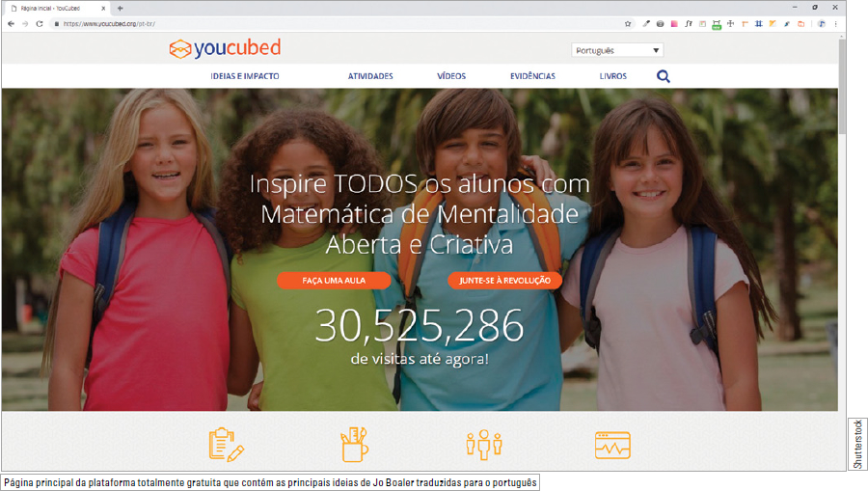Click the address bar URL field
The image size is (868, 491).
[x=289, y=23]
